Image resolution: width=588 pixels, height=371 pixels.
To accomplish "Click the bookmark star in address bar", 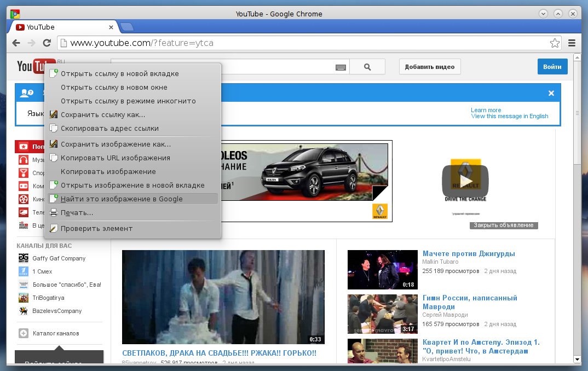I will (x=555, y=42).
